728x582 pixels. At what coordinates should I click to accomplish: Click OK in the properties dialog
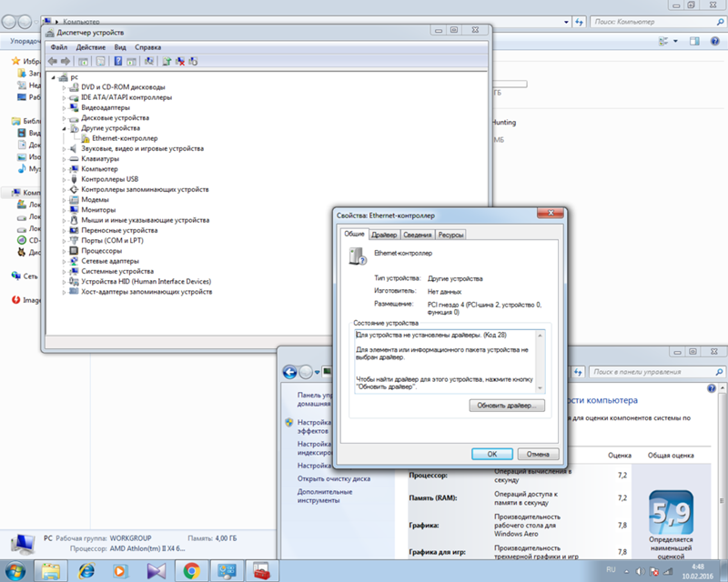point(492,454)
